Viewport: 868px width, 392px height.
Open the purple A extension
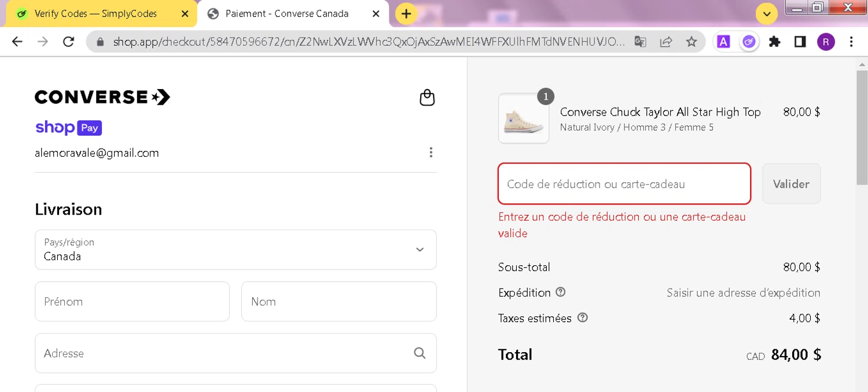point(723,42)
